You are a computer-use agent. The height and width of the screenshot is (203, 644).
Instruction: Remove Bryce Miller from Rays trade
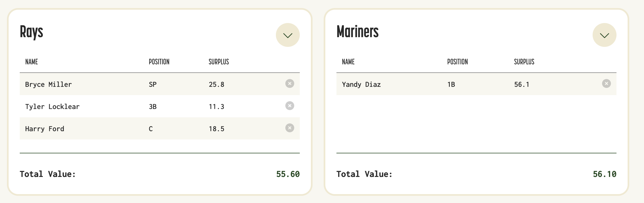pyautogui.click(x=289, y=83)
